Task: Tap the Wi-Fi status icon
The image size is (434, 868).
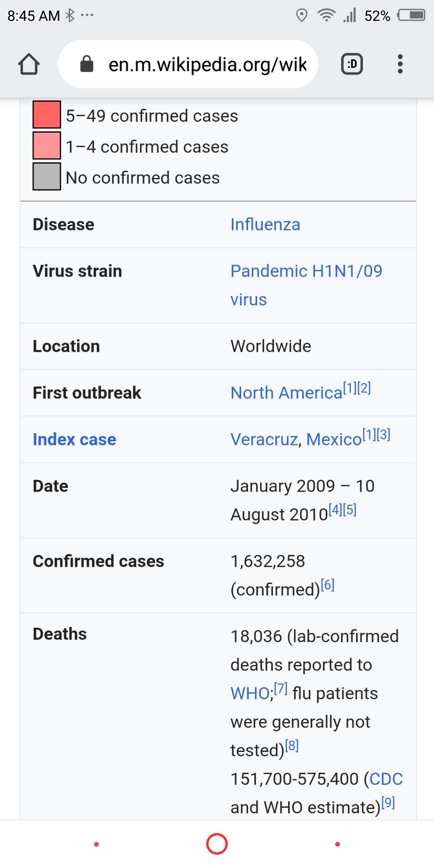Action: click(326, 16)
